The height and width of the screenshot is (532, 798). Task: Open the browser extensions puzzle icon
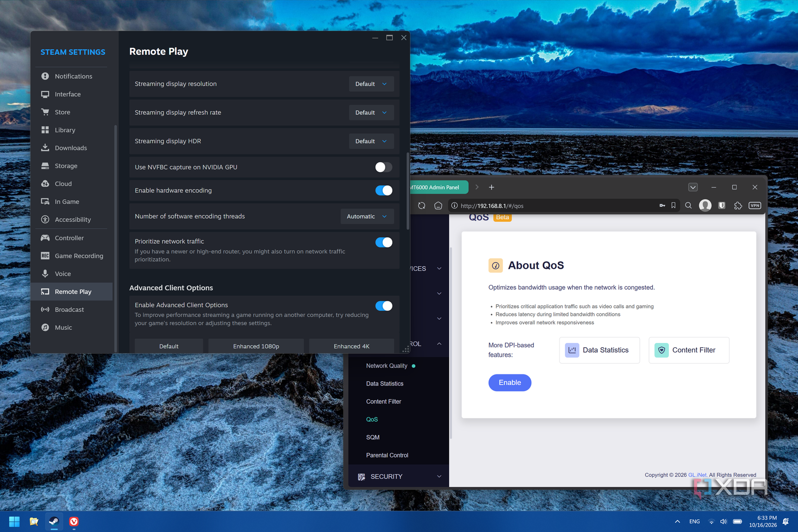(x=738, y=206)
